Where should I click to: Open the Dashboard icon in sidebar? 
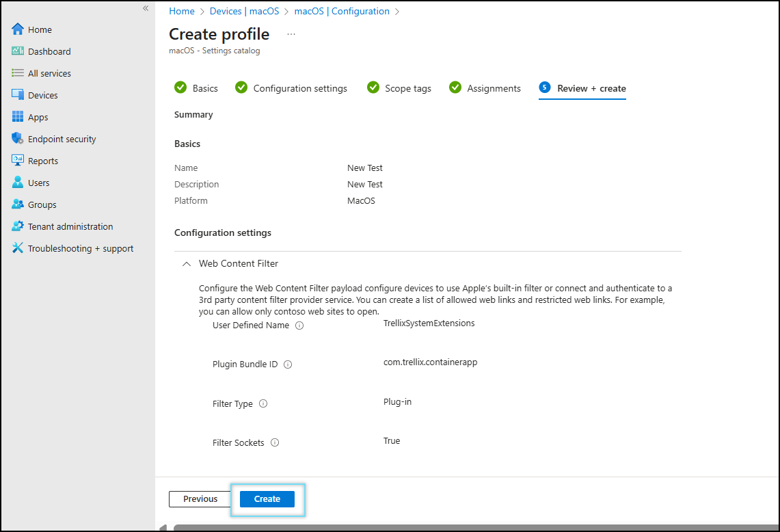coord(18,51)
